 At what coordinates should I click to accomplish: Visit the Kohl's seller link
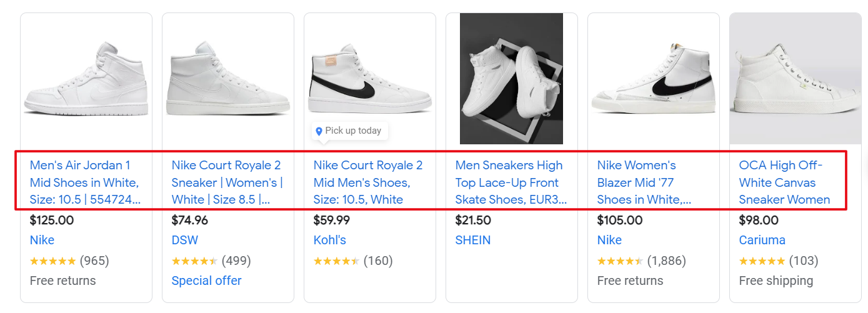(x=330, y=240)
